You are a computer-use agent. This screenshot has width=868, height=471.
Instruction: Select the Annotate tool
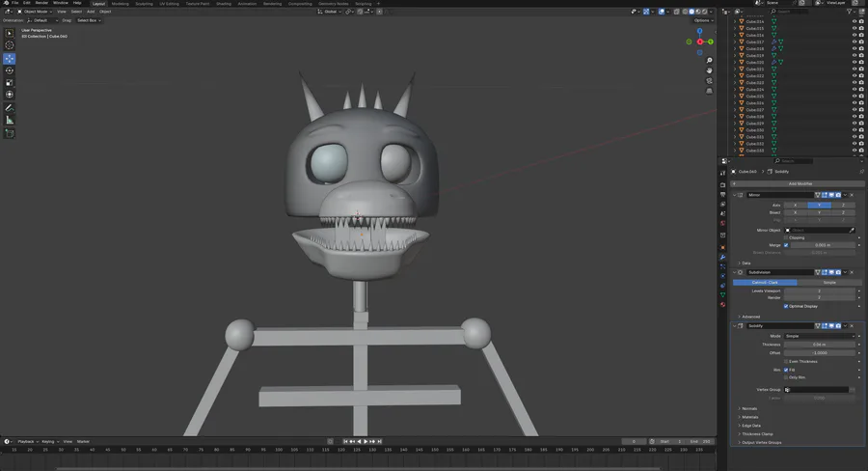[x=10, y=108]
